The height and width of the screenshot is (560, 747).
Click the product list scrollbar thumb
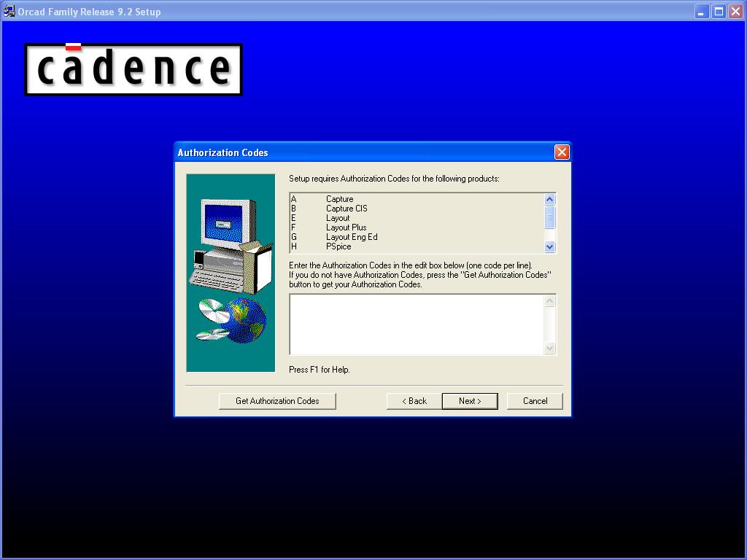(549, 217)
